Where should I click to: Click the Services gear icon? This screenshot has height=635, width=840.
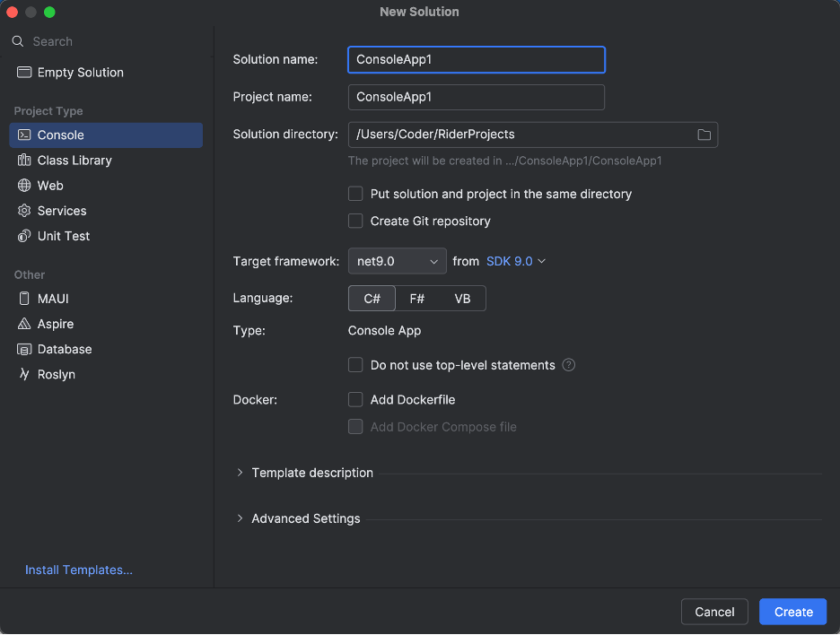coord(24,211)
